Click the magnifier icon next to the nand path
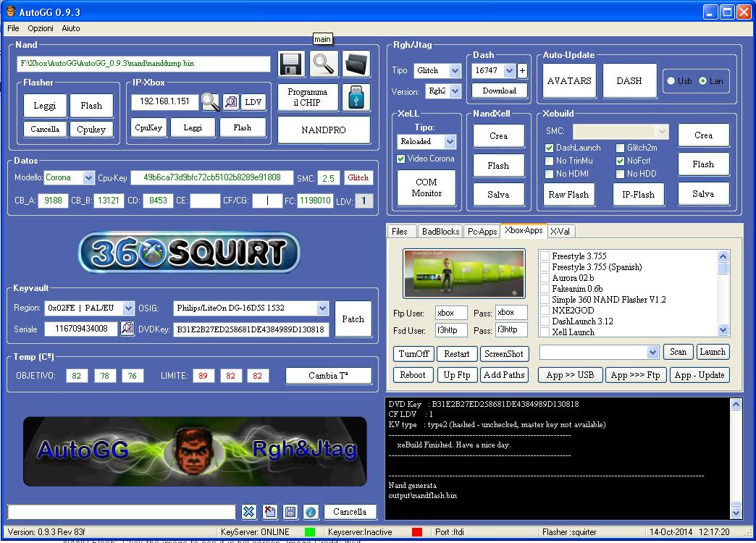The width and height of the screenshot is (756, 543). 324,64
